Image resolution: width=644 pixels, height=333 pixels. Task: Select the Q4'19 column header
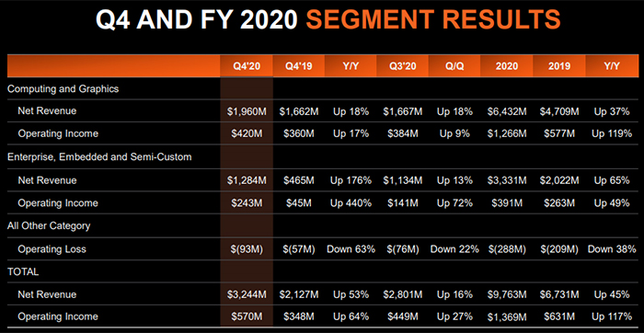[299, 66]
